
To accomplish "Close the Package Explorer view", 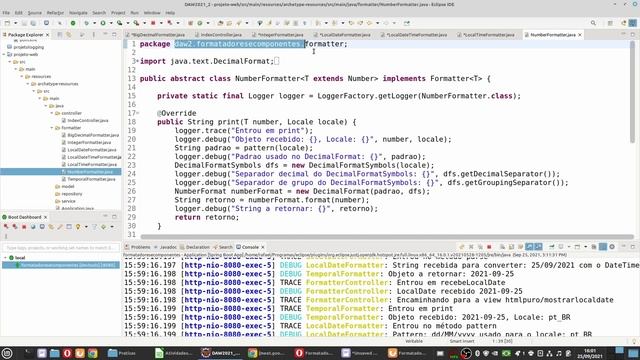I will tap(47, 35).
